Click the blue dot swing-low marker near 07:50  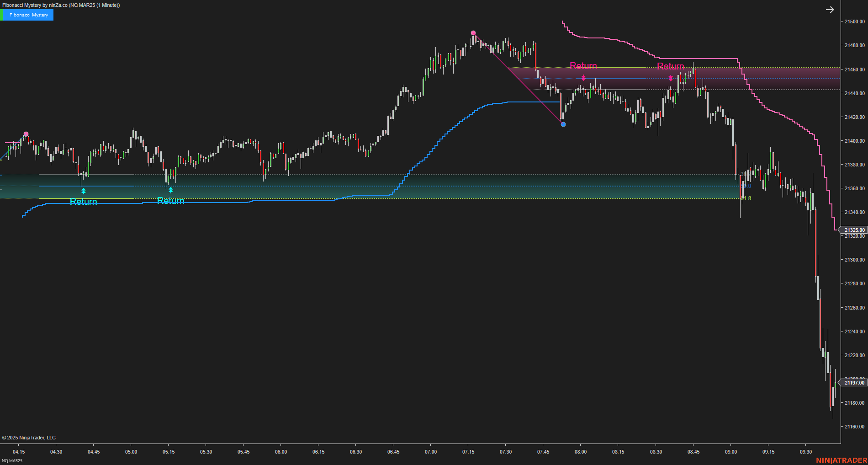point(563,124)
